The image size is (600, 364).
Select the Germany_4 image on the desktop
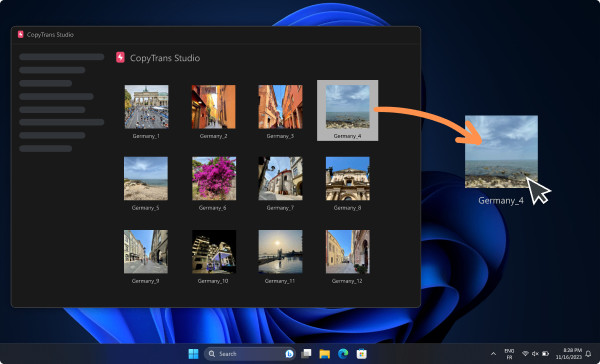[x=501, y=152]
